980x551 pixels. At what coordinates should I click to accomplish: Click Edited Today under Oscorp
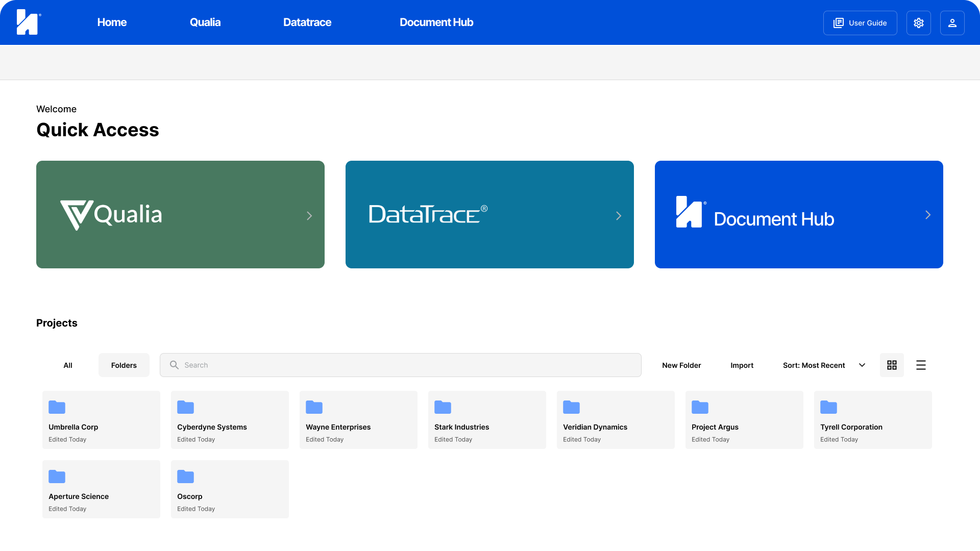pos(196,509)
